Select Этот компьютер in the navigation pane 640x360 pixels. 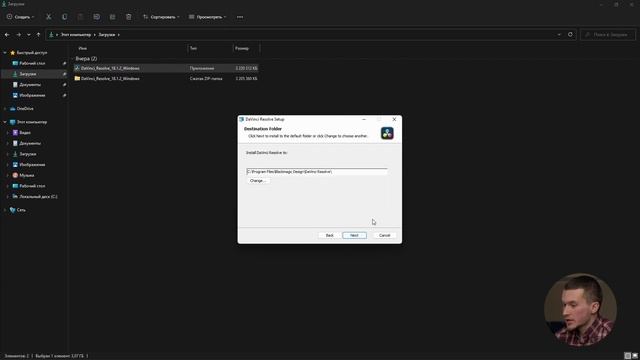28,122
